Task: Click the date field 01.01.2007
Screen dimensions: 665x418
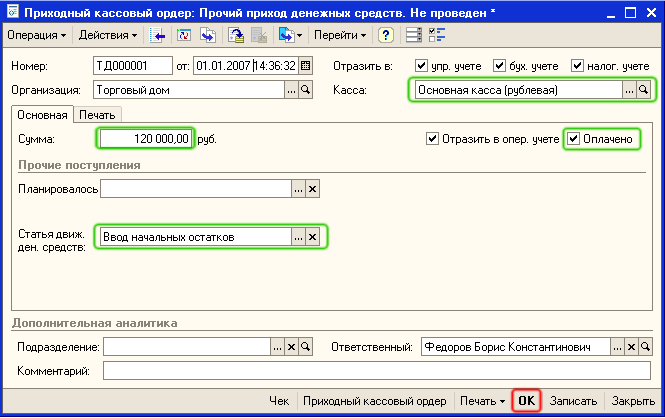Action: coord(246,66)
